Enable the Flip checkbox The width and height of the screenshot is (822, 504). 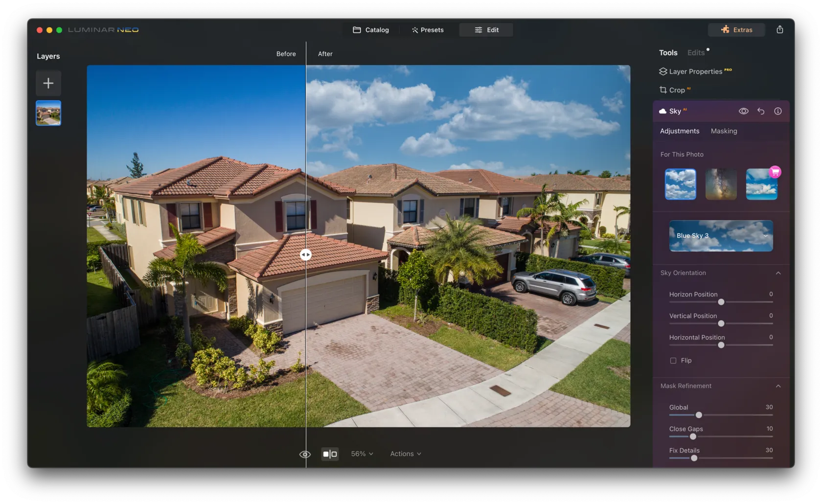[673, 361]
